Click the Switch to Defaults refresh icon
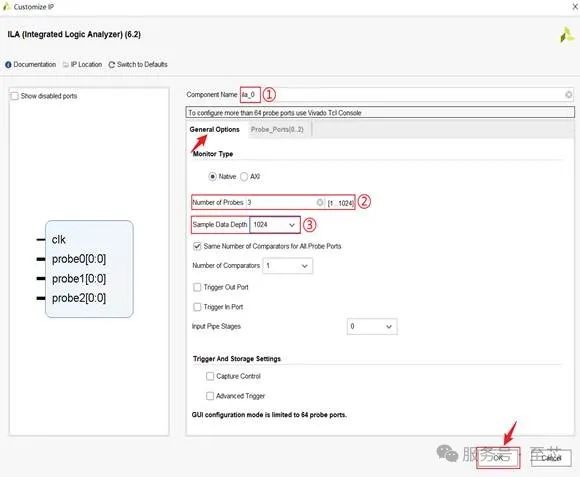 pyautogui.click(x=112, y=65)
